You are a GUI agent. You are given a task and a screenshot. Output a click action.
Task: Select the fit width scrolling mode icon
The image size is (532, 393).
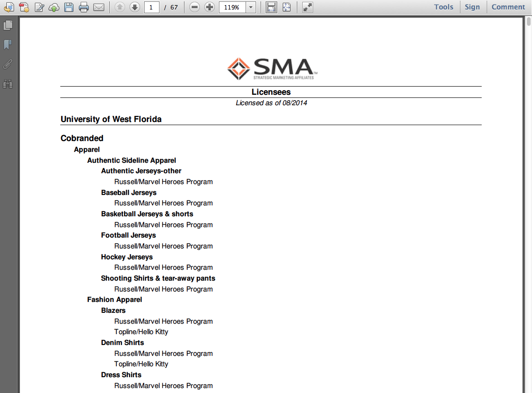point(271,7)
